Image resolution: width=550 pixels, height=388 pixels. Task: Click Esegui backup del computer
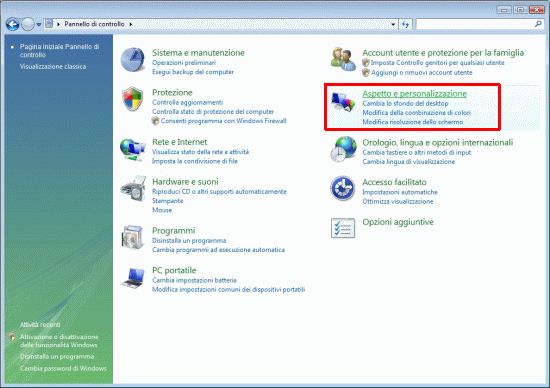[193, 72]
